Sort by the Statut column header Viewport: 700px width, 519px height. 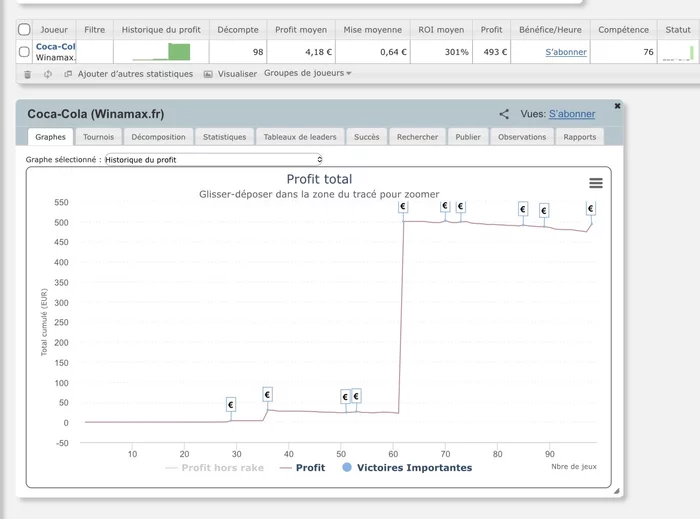coord(678,30)
